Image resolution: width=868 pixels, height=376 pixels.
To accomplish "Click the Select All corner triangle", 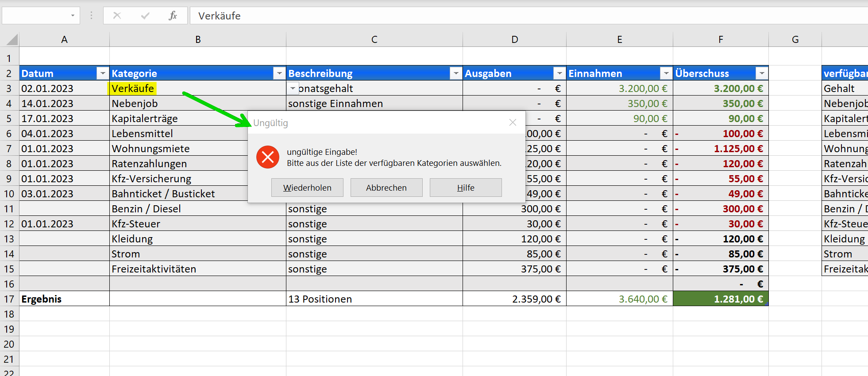I will pos(12,39).
